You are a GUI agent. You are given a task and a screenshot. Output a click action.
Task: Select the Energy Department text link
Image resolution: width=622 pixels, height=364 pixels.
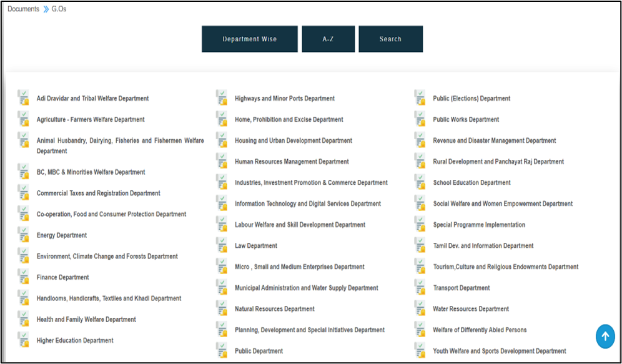click(61, 235)
